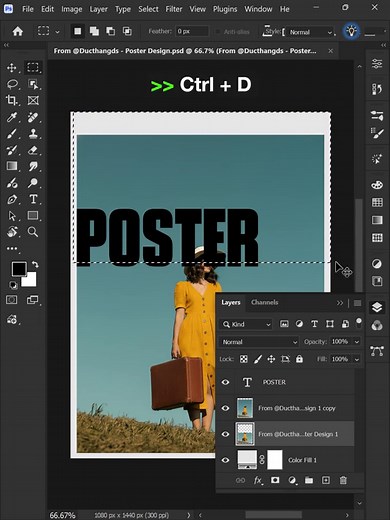This screenshot has width=390, height=520.
Task: Create new fill or adjustment layer
Action: [x=292, y=480]
